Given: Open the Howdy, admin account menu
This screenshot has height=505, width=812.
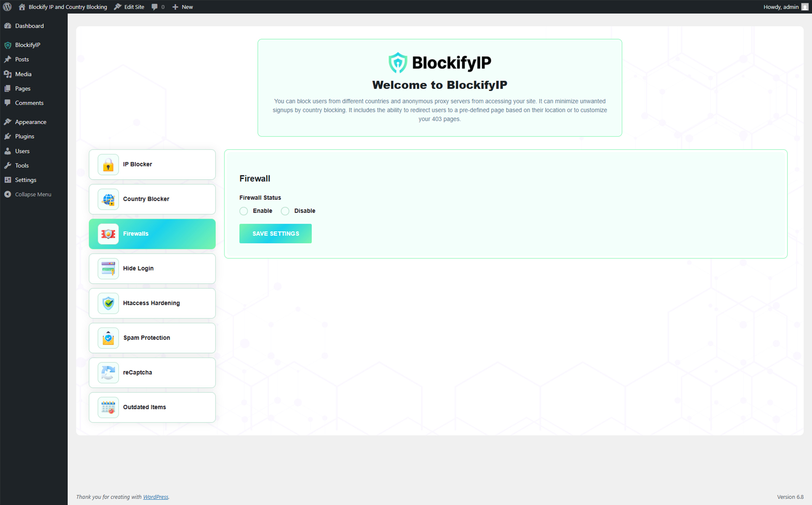Looking at the screenshot, I should [785, 7].
